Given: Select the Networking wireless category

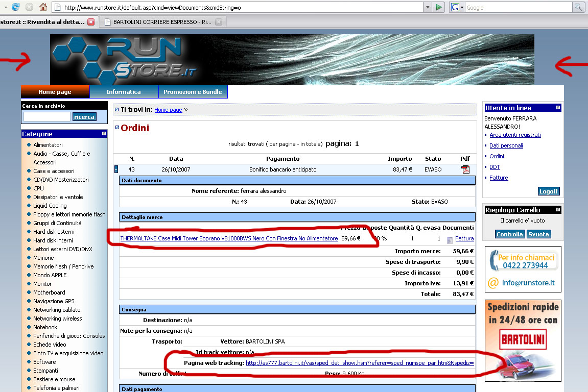Looking at the screenshot, I should click(x=57, y=318).
